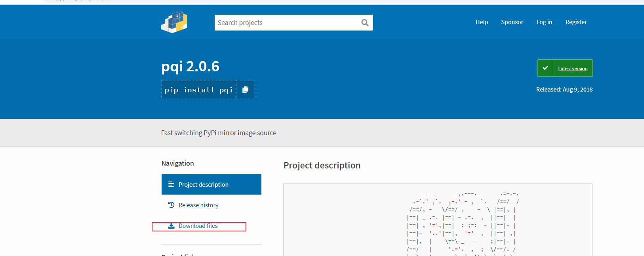Click the Download files arrow icon
644x256 pixels.
pos(171,226)
